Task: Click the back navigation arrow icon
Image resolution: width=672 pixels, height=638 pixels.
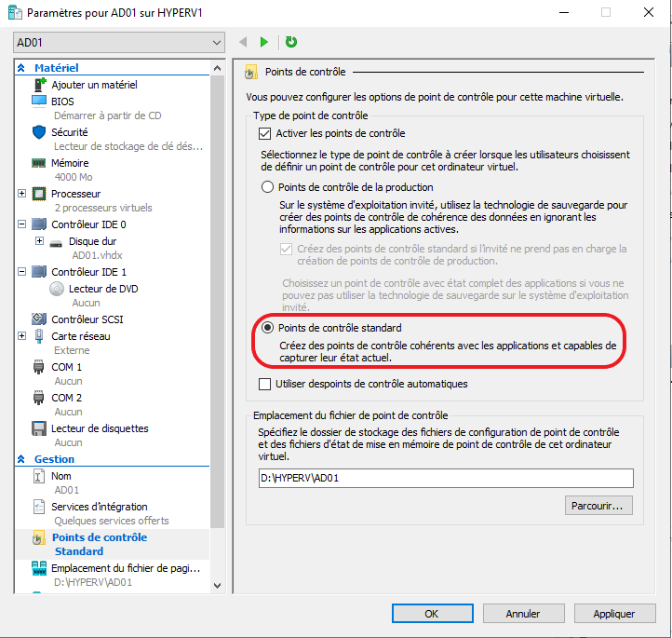Action: [x=244, y=42]
